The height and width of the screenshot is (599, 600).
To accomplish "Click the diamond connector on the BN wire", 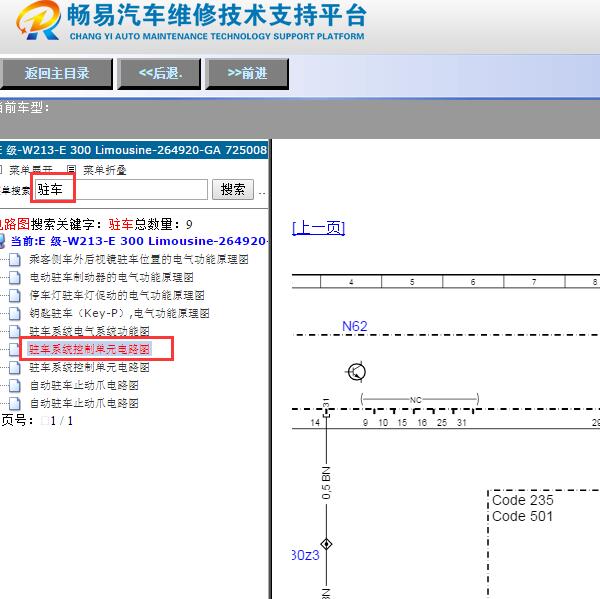I will click(326, 544).
